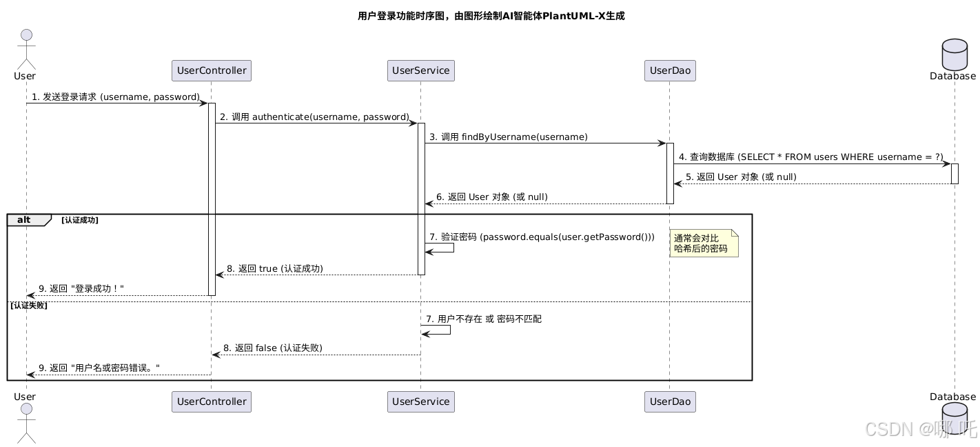Click message "8. 返回 true (认证成功)"

click(274, 269)
